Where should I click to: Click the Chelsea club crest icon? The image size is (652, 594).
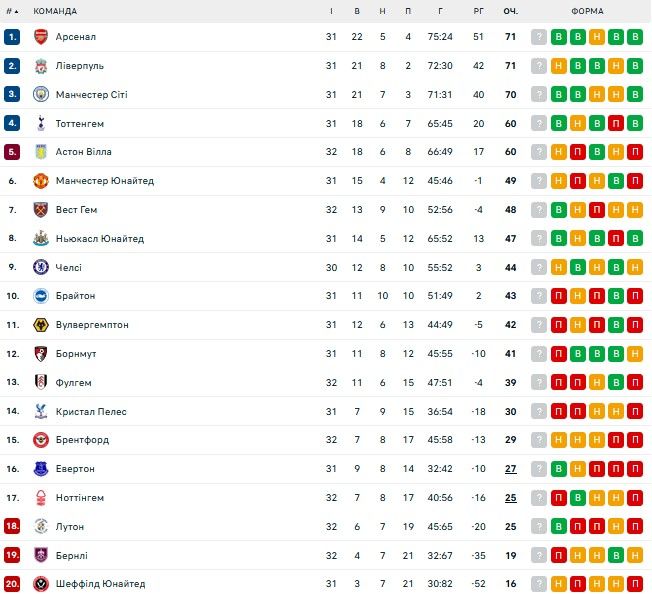41,268
